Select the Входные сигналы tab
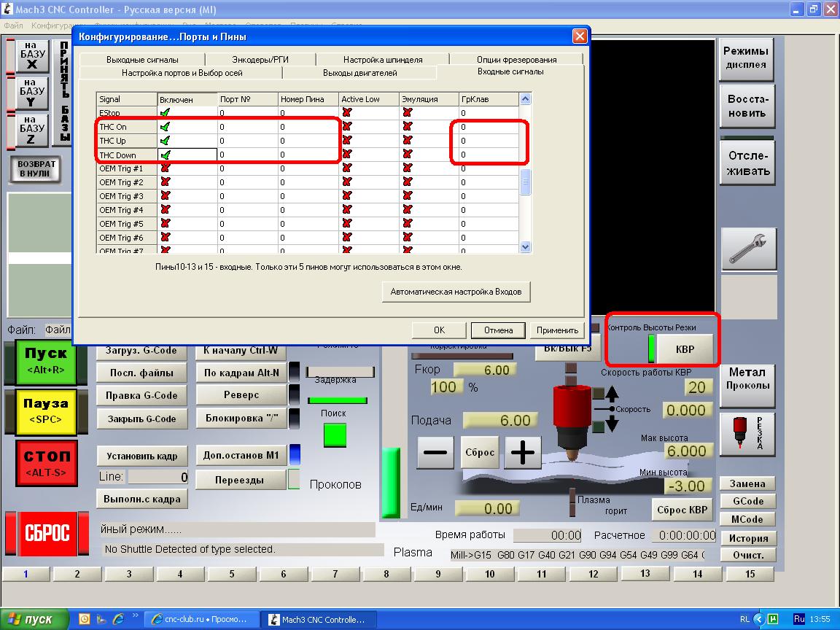This screenshot has width=840, height=630. point(510,71)
